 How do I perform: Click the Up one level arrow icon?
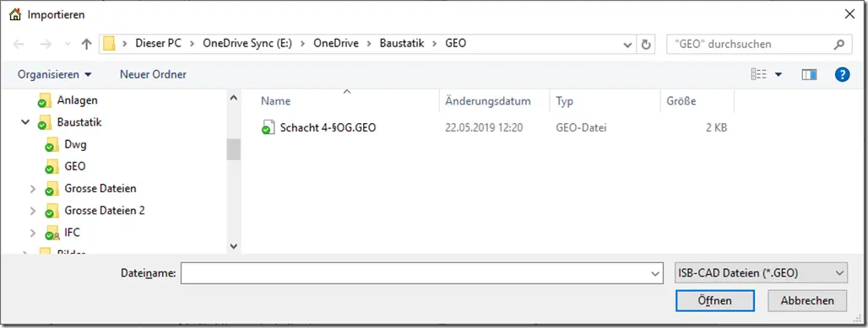coord(86,44)
